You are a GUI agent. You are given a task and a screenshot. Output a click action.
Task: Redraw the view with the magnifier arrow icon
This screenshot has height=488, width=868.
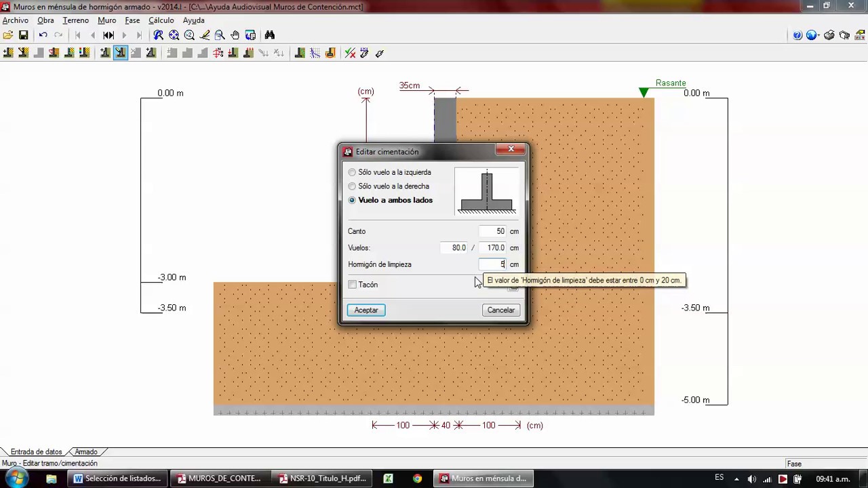(x=159, y=35)
